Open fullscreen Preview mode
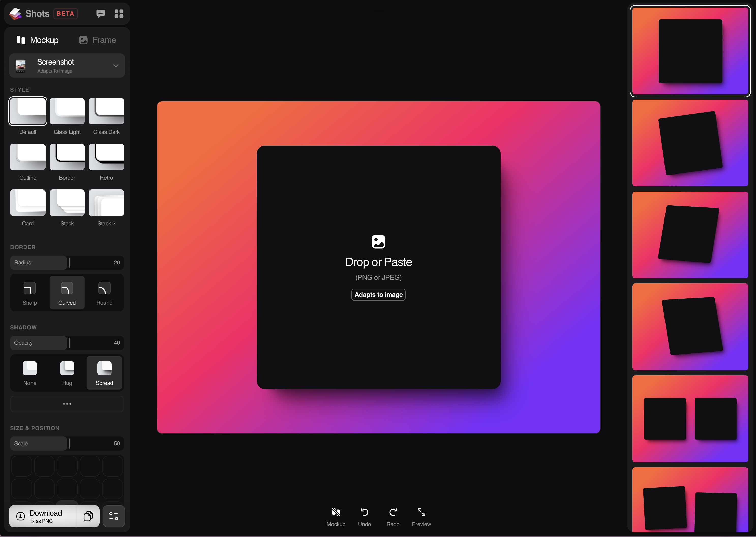 click(421, 516)
